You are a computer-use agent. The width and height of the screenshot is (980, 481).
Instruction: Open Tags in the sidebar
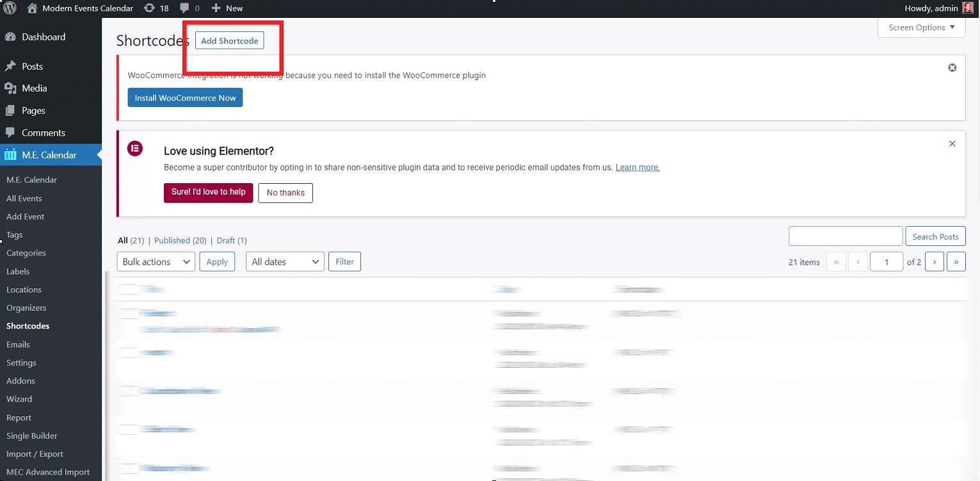15,235
